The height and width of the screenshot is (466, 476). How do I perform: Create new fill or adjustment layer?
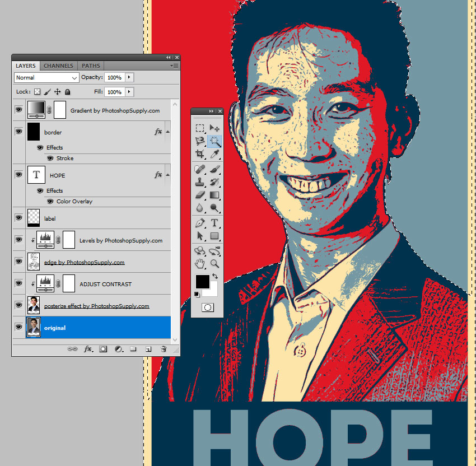pyautogui.click(x=119, y=349)
